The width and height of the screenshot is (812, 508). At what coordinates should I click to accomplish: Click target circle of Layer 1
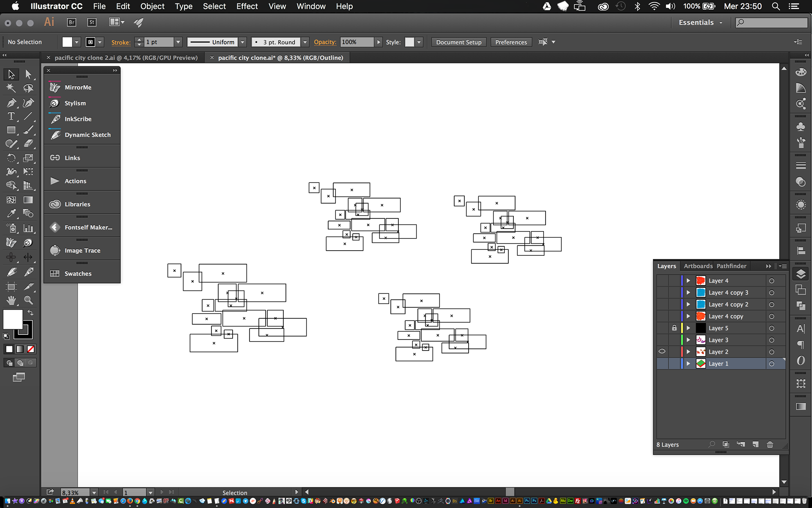coord(771,364)
